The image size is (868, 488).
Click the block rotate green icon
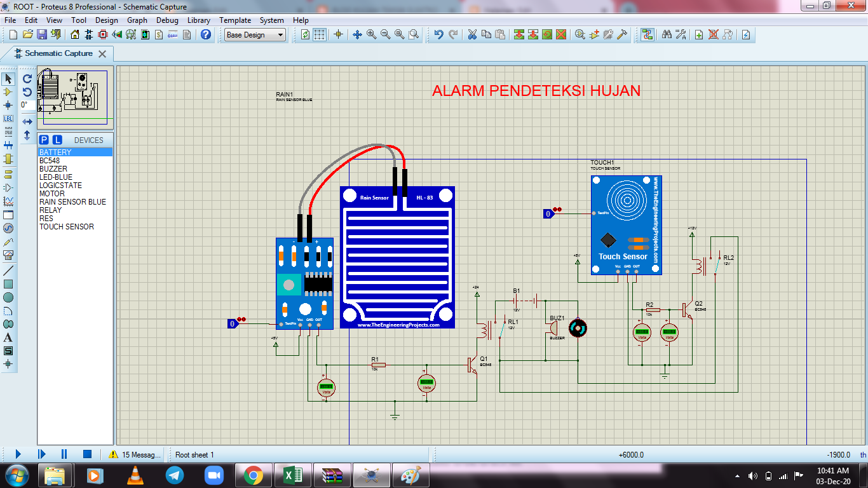547,34
